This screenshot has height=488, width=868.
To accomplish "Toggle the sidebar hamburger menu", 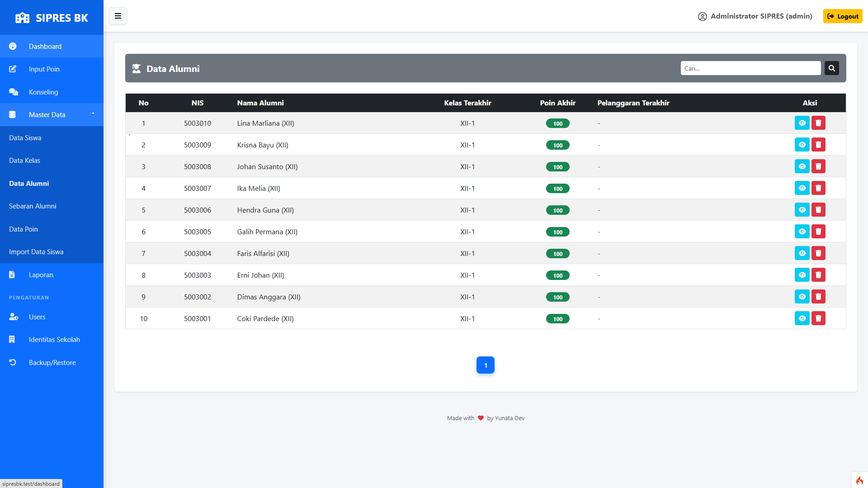I will click(x=118, y=16).
